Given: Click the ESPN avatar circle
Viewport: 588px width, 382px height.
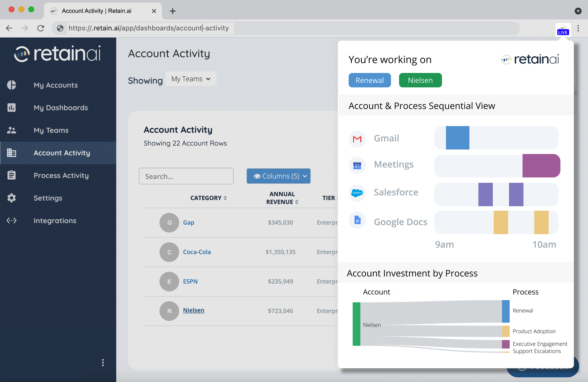Looking at the screenshot, I should [169, 282].
